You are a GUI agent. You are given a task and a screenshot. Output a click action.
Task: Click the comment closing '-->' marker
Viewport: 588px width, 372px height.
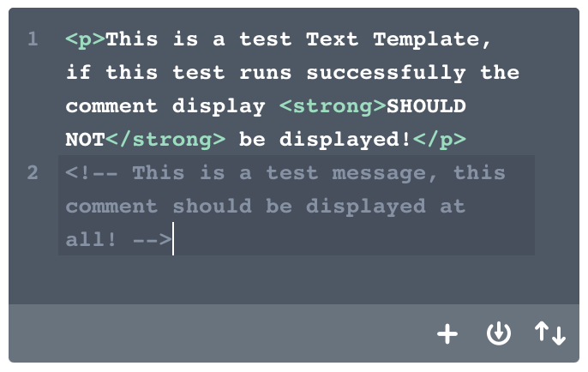pyautogui.click(x=153, y=240)
